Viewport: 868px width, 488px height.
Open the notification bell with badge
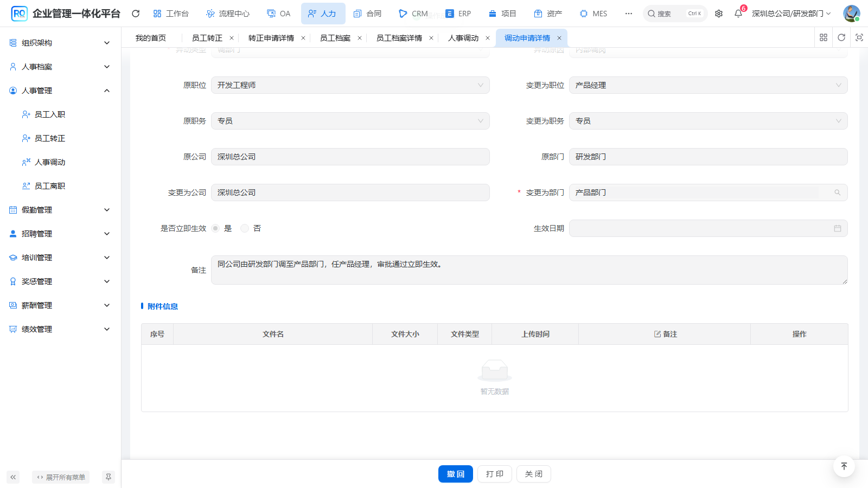738,13
